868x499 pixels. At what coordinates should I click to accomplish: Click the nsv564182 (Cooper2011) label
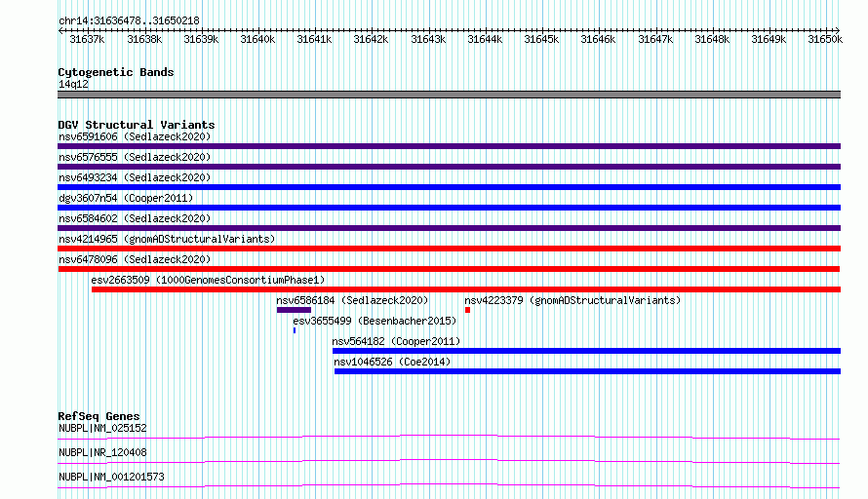(396, 341)
